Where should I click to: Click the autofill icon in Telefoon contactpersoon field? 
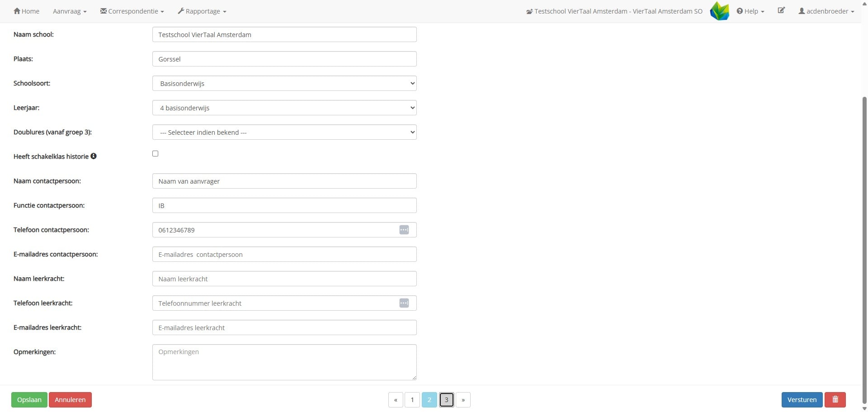tap(404, 230)
